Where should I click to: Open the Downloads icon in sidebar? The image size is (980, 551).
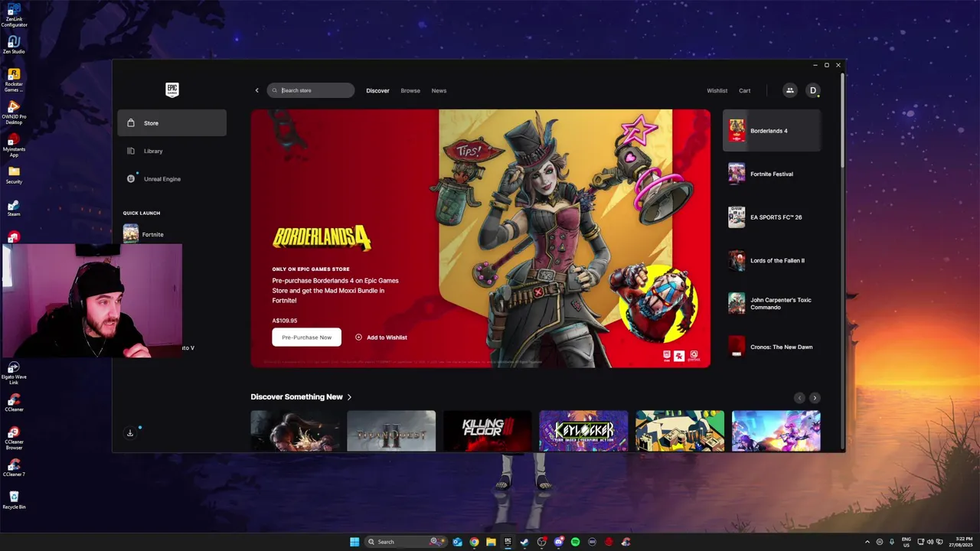tap(130, 433)
